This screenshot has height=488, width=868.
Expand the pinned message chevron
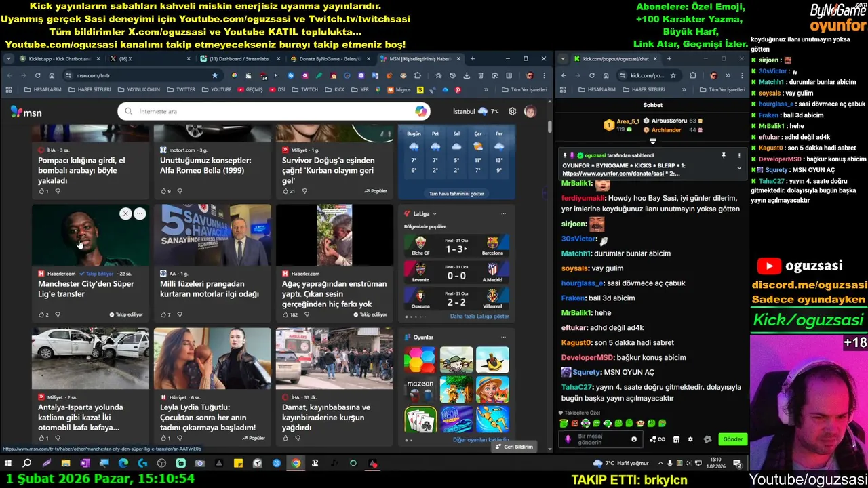tap(739, 168)
